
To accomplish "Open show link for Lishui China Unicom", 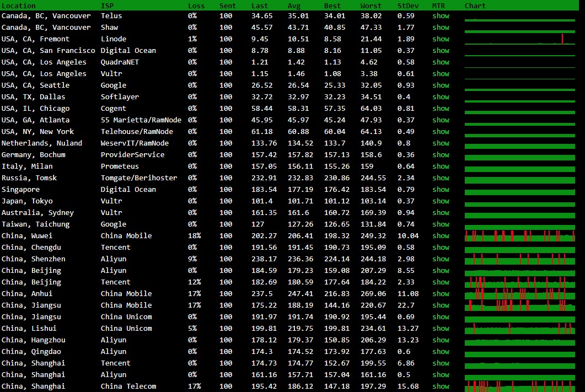I will tap(441, 329).
